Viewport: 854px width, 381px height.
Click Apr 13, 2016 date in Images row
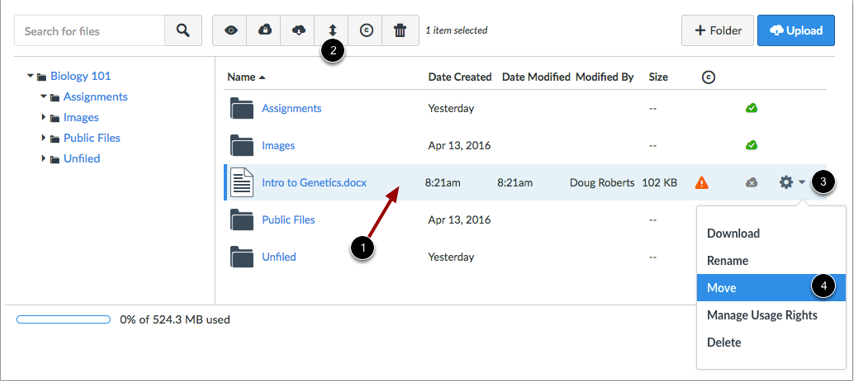(x=459, y=145)
